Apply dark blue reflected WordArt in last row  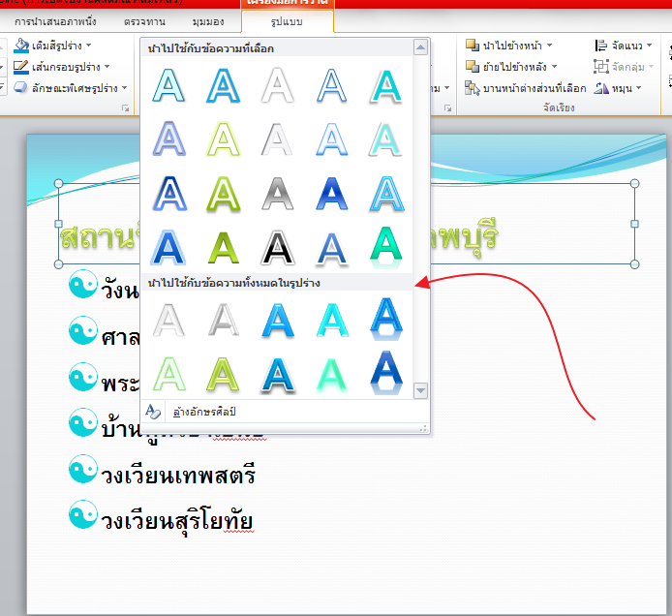tap(386, 372)
